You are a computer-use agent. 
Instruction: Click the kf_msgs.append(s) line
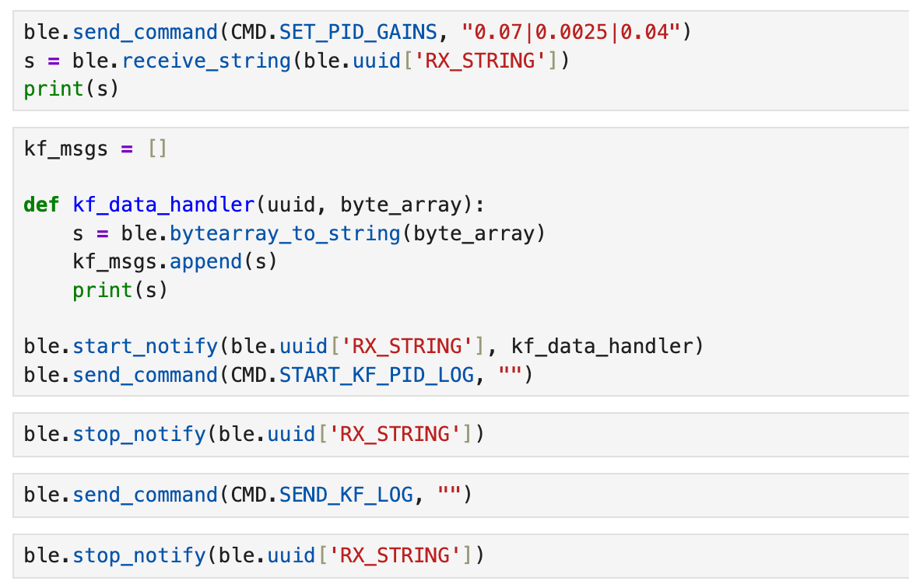pyautogui.click(x=175, y=261)
